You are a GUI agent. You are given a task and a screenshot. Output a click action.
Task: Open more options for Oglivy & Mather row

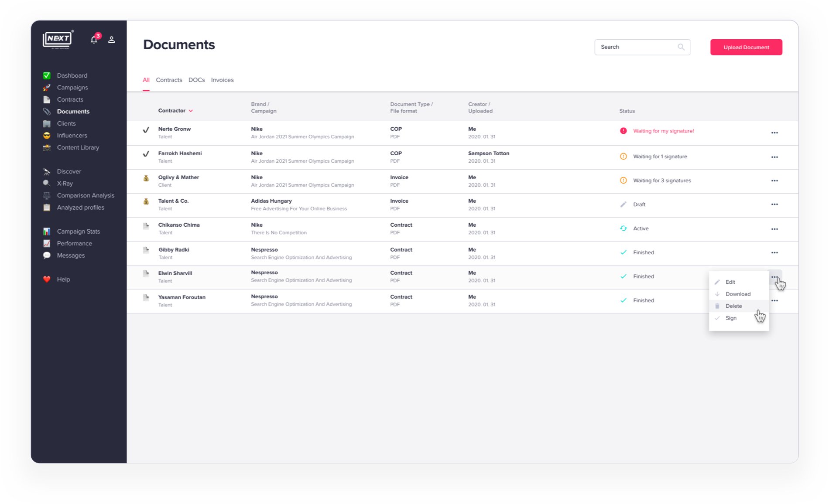tap(774, 180)
